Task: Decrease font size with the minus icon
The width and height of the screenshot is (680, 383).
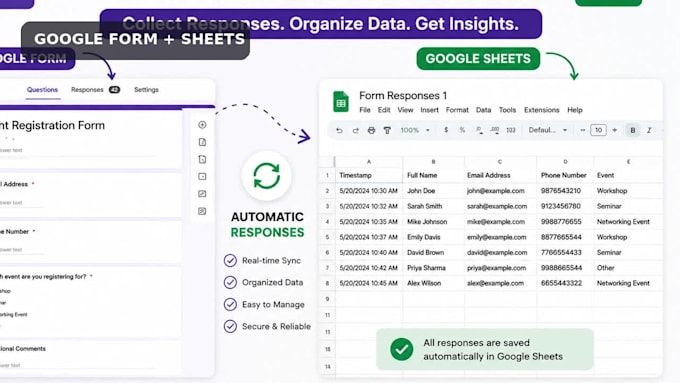Action: (582, 130)
